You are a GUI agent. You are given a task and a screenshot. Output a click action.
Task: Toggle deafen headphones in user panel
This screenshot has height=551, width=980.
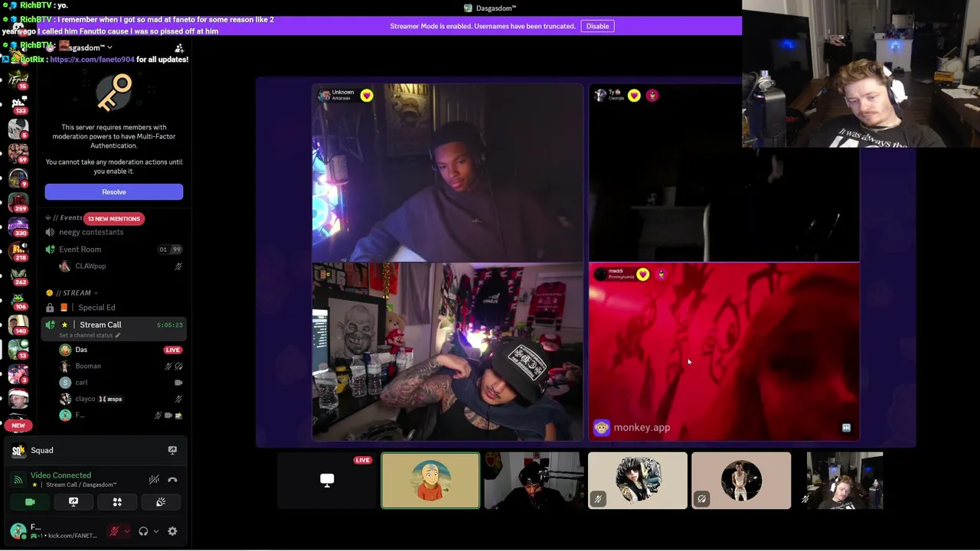tap(143, 531)
